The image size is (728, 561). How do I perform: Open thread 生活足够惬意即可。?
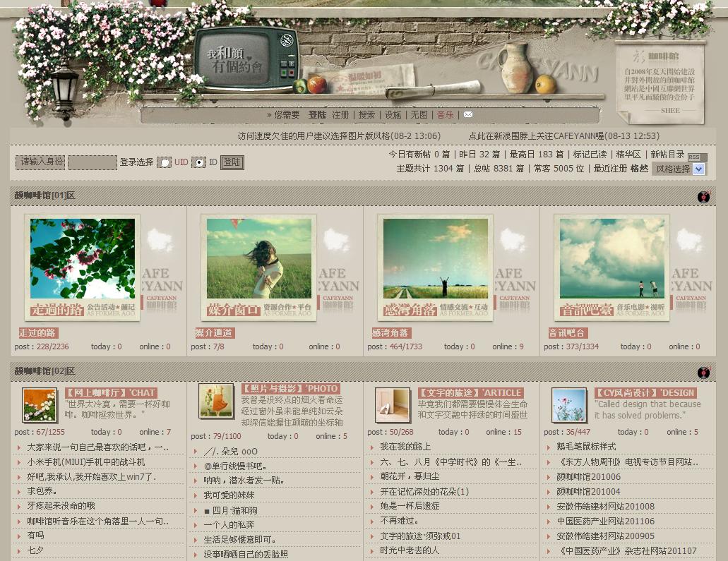(x=239, y=540)
